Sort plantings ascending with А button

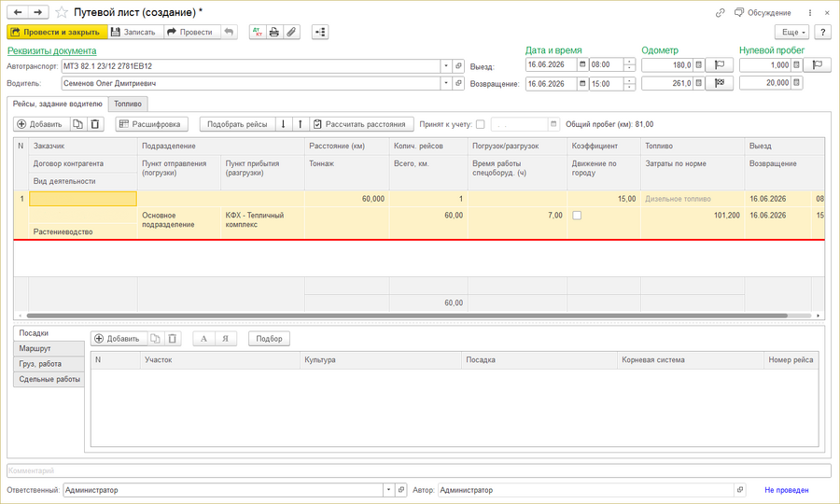click(x=203, y=339)
